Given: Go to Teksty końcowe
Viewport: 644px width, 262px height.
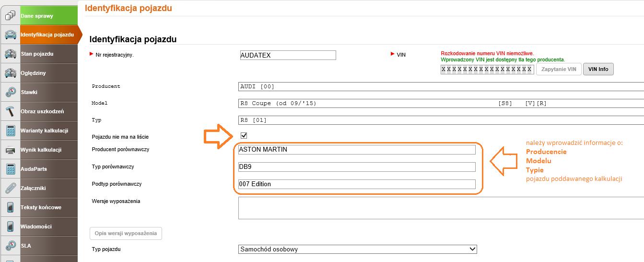Looking at the screenshot, I should (x=48, y=207).
